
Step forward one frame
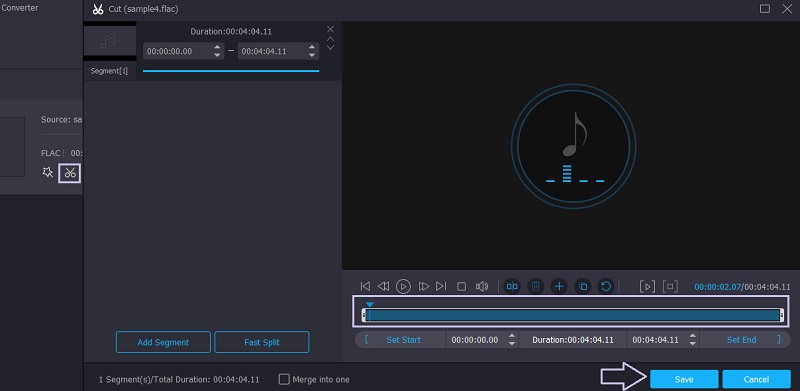click(x=423, y=286)
